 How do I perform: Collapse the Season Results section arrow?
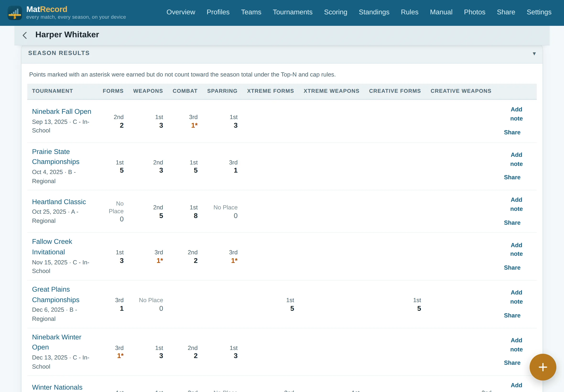(x=534, y=54)
